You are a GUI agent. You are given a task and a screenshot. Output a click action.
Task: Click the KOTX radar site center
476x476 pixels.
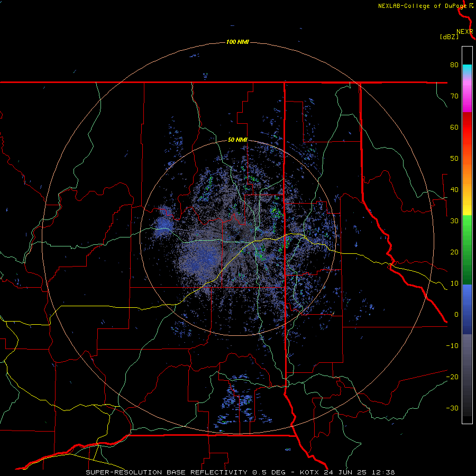[239, 237]
